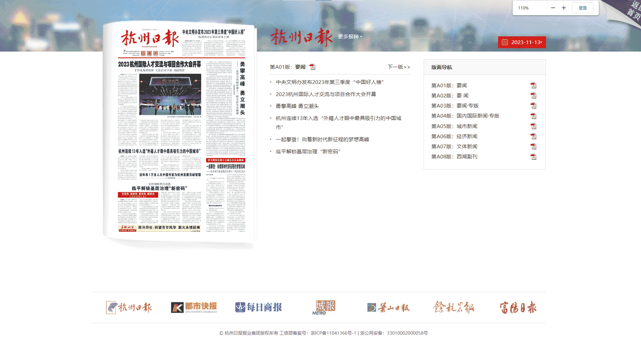Open the 每日商报 logo link
This screenshot has width=641, height=364.
[258, 307]
